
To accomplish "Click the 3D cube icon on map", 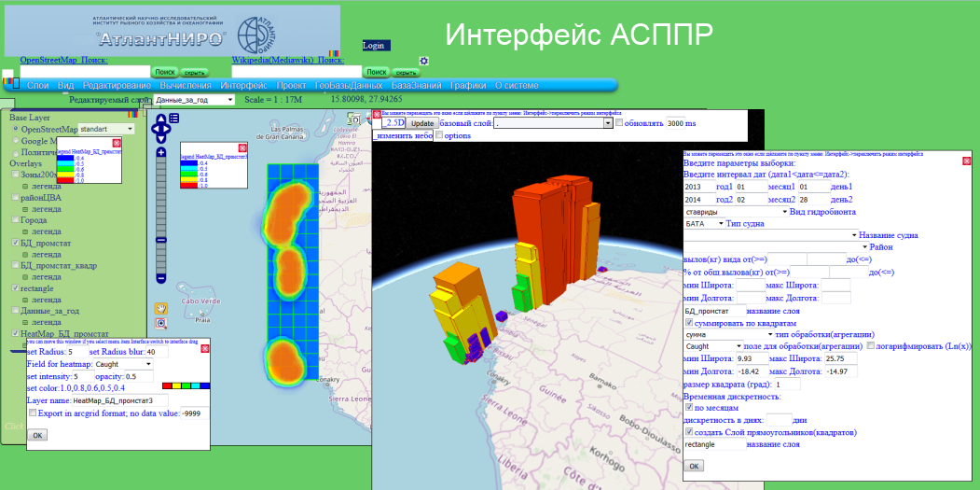I will pyautogui.click(x=353, y=120).
